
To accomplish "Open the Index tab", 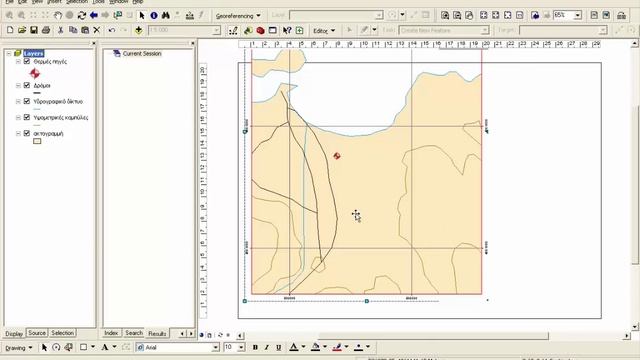I will [111, 333].
